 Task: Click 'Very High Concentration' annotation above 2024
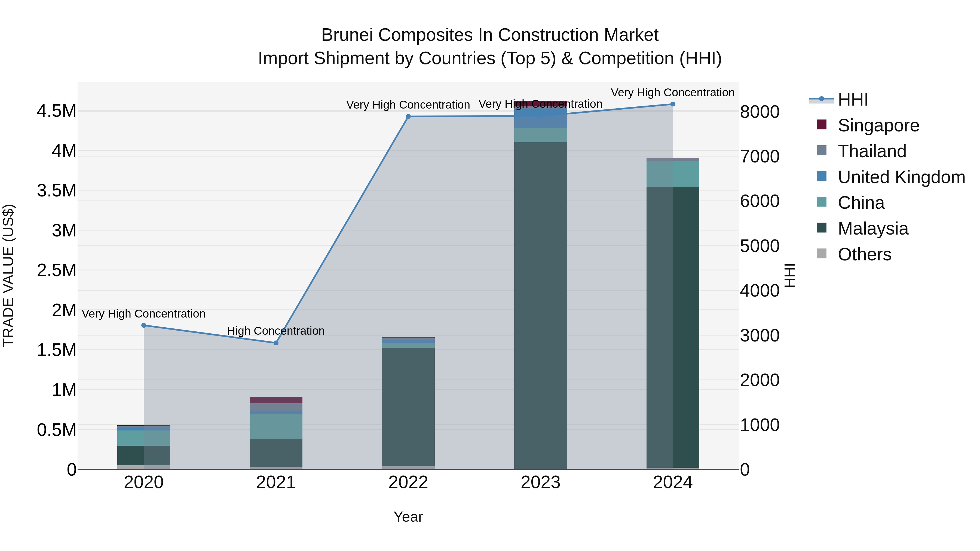[673, 93]
